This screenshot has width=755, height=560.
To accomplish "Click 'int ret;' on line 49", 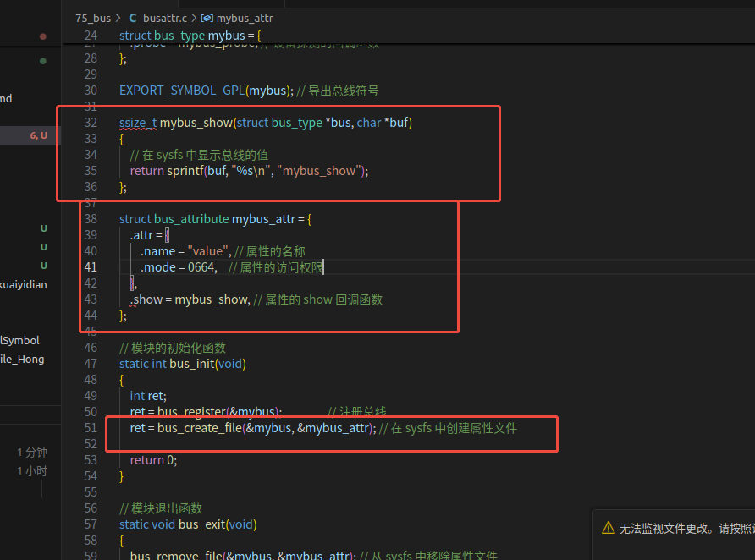I will click(x=148, y=396).
